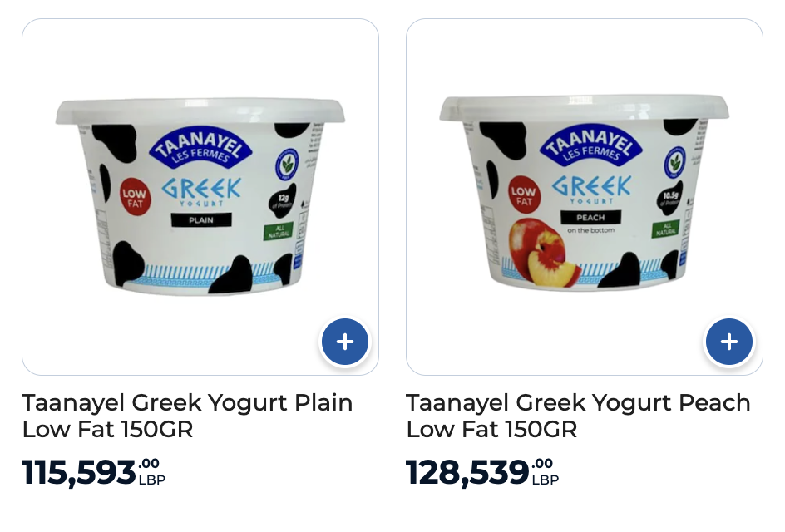
Task: Click the Taanayel Les Fermes logo on the peach cup
Action: [x=590, y=143]
